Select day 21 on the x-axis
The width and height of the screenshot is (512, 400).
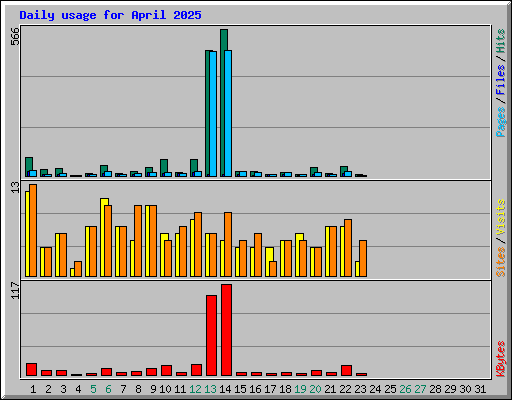(330, 389)
